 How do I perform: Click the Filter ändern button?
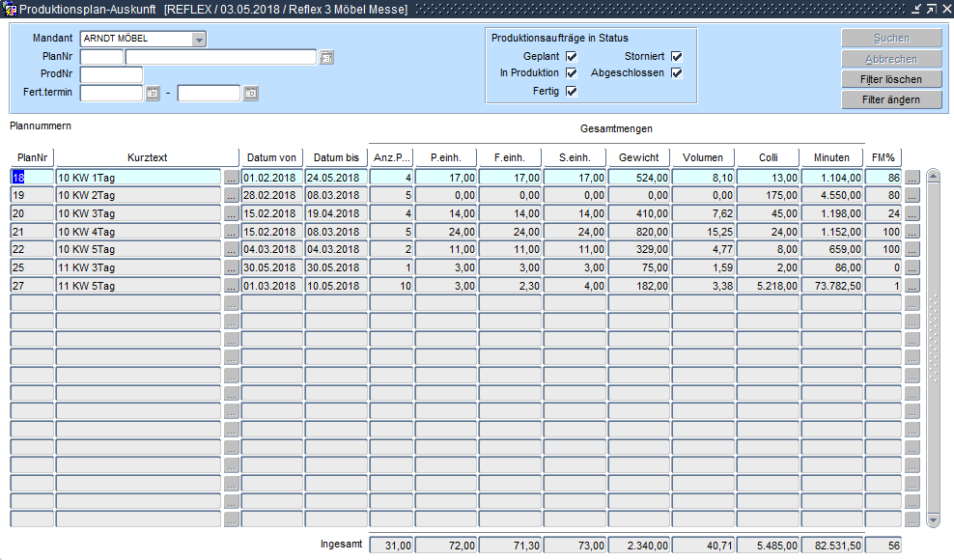890,99
